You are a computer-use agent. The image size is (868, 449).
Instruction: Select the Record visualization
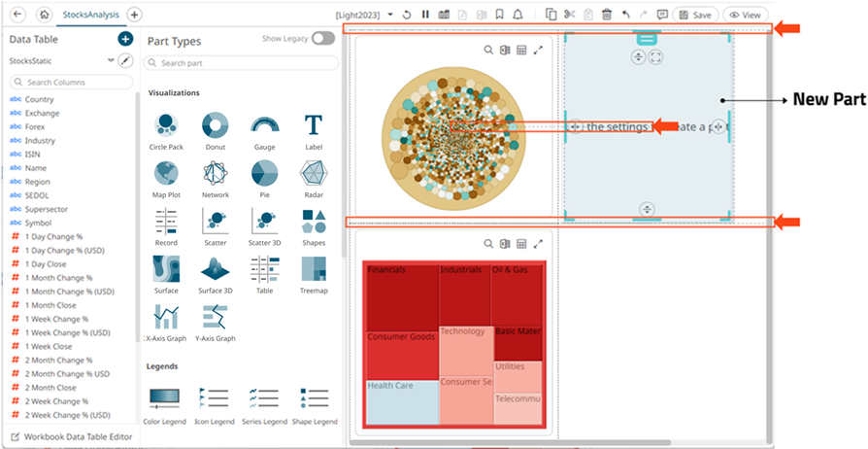point(166,227)
